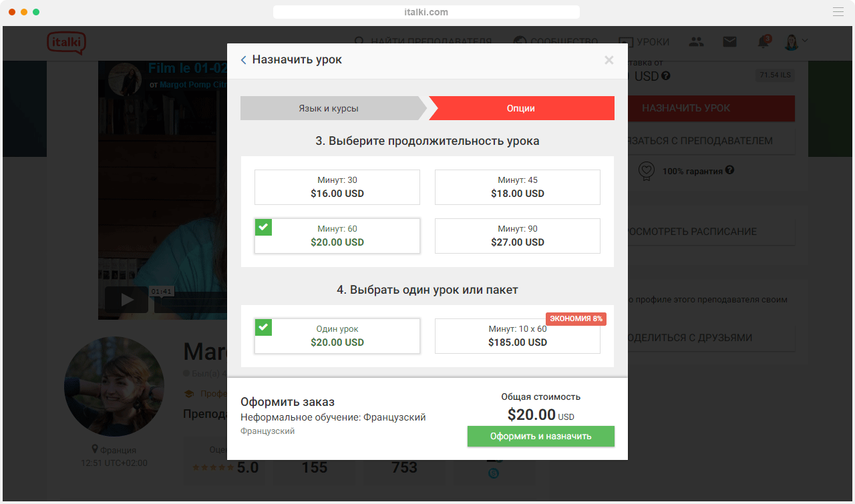Viewport: 855px width, 504px height.
Task: Click the teacher profile photo
Action: (114, 387)
